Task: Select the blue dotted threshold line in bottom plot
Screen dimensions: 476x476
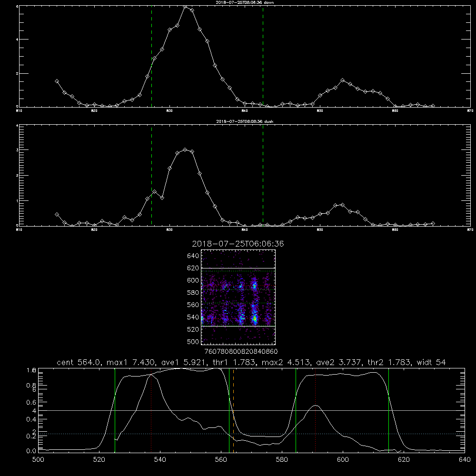Action: coord(251,434)
